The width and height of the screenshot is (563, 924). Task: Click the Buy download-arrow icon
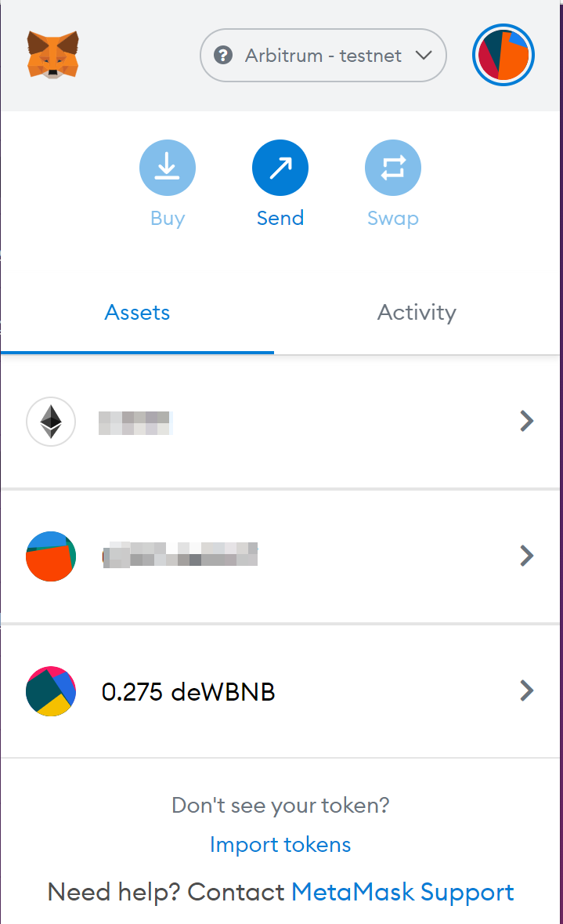[167, 167]
